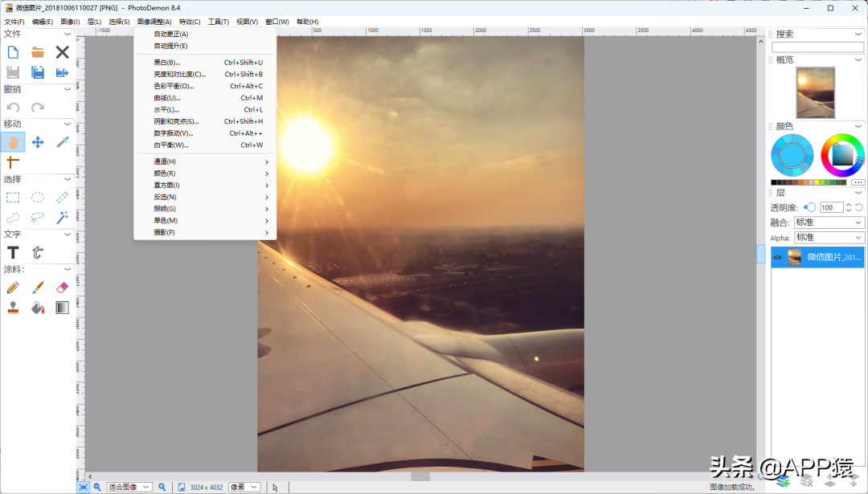Select the hand pan tool
Viewport: 868px width, 494px height.
13,142
